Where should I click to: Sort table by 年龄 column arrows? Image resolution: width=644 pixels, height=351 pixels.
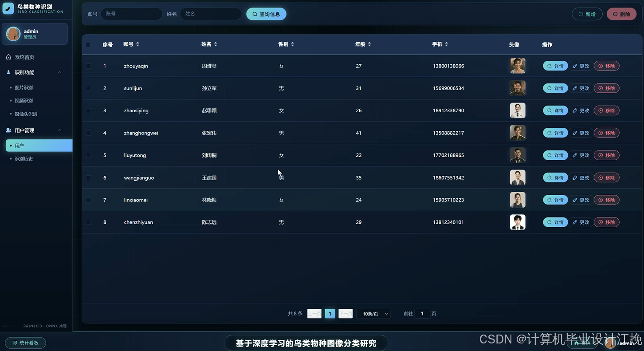369,44
